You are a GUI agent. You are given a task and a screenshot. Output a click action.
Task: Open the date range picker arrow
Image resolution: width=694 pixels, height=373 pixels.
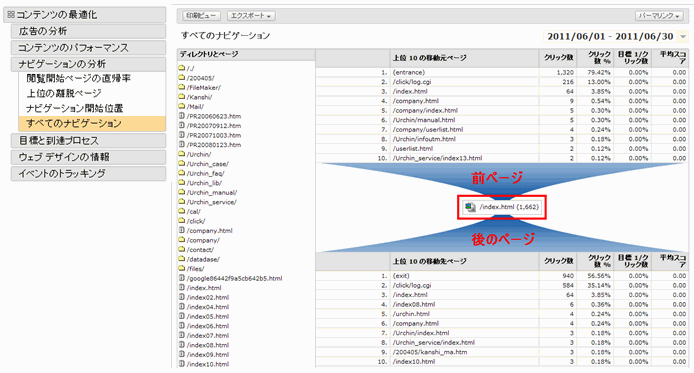[683, 37]
